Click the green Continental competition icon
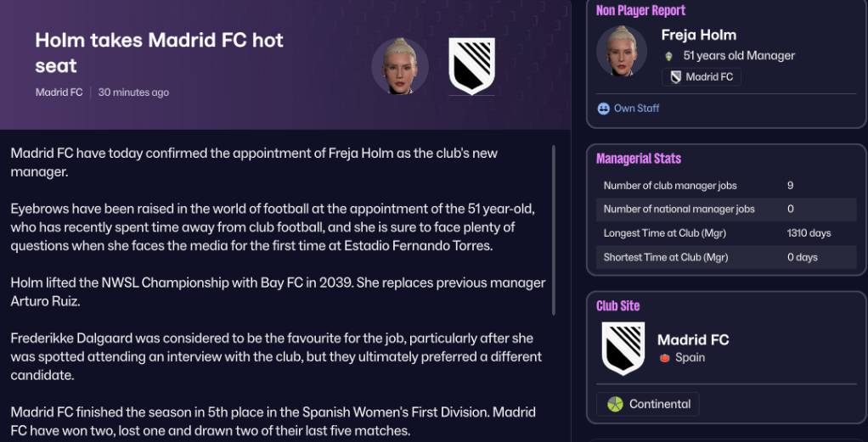 tap(615, 404)
